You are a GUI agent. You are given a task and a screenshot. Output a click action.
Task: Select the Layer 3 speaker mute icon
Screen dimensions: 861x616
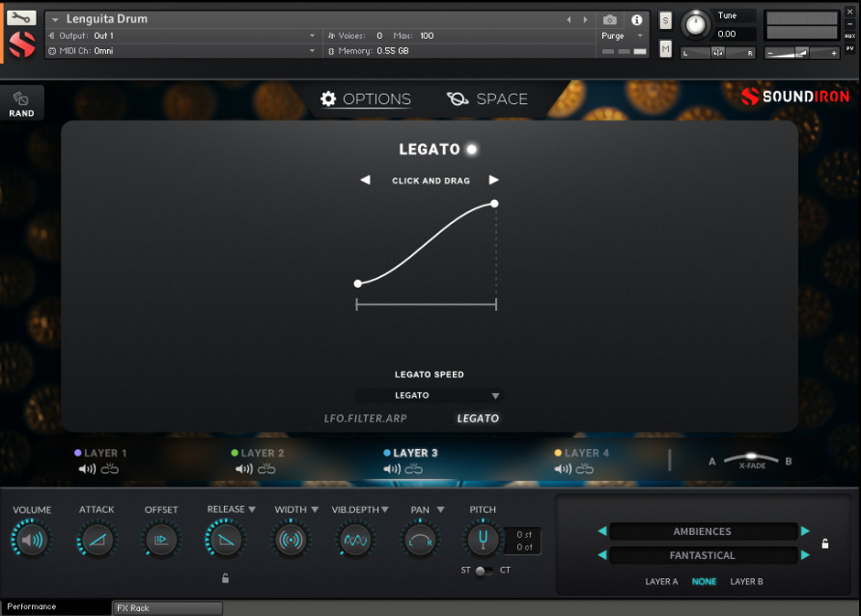tap(391, 469)
